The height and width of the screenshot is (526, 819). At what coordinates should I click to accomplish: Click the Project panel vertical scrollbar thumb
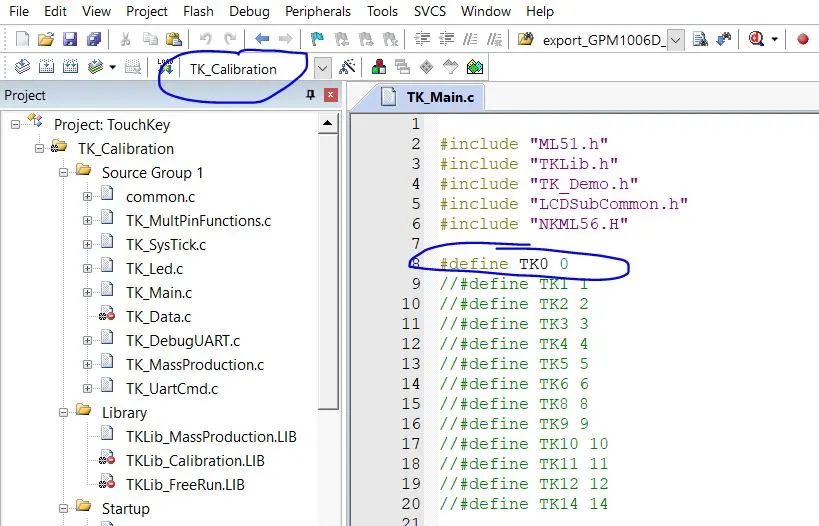coord(327,272)
